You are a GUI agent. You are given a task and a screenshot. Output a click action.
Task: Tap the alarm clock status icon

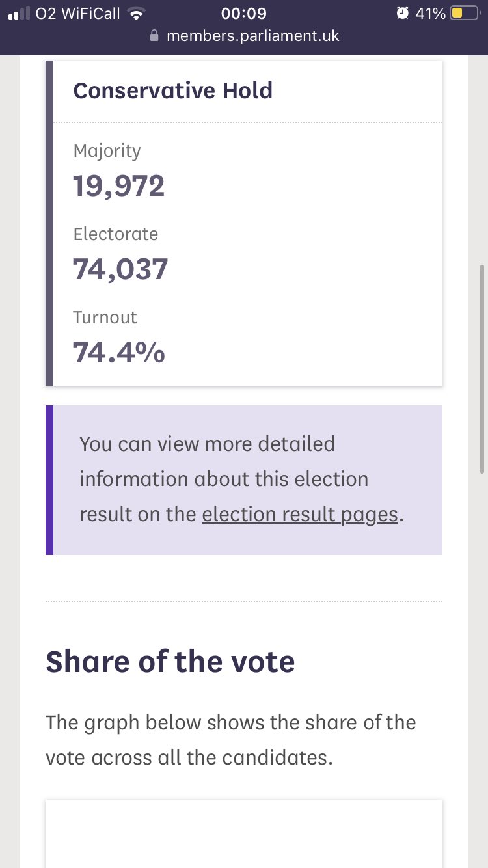[403, 13]
